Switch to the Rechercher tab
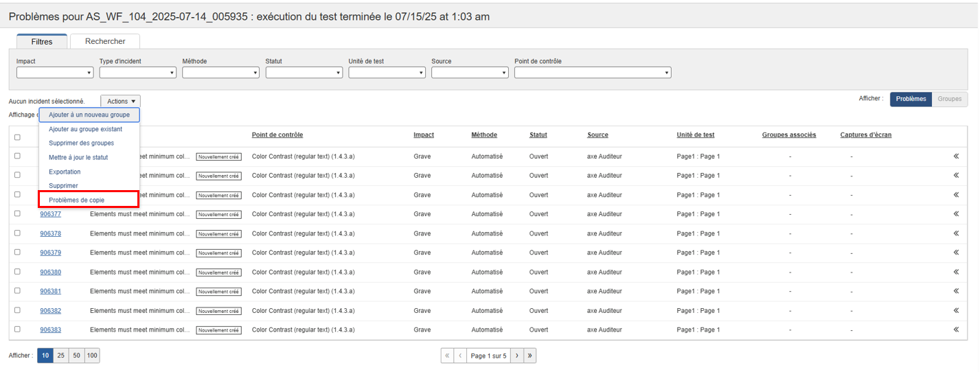 point(105,41)
